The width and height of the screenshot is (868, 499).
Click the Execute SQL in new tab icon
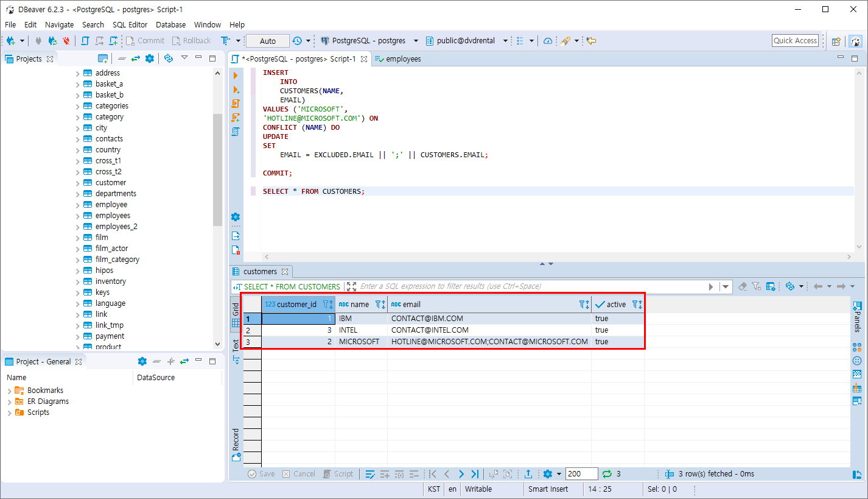[236, 90]
